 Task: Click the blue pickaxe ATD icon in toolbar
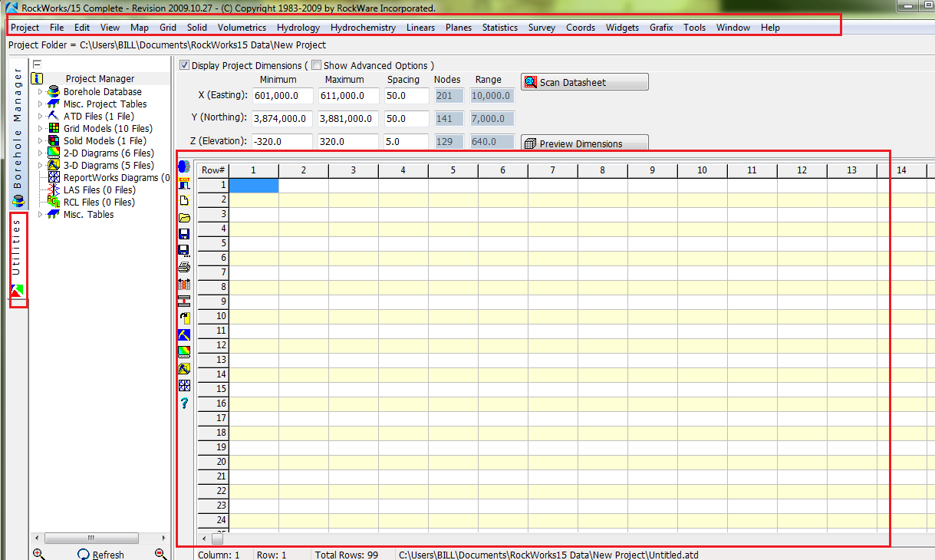click(184, 334)
